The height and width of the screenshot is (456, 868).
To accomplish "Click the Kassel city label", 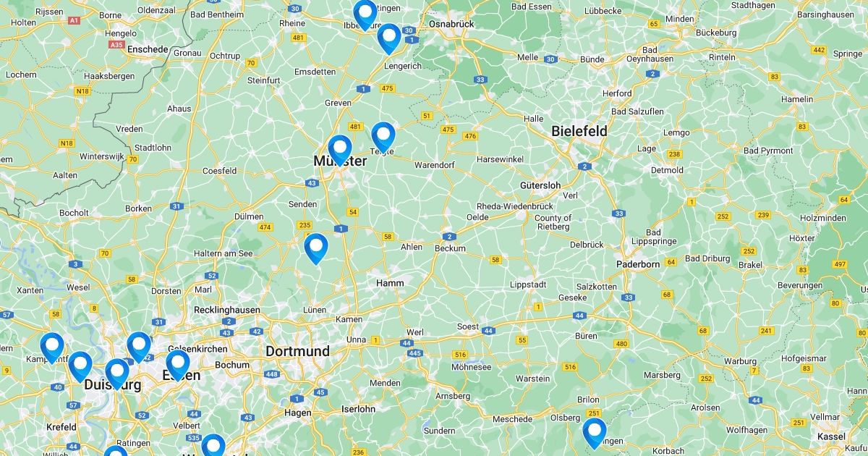I will (x=831, y=436).
